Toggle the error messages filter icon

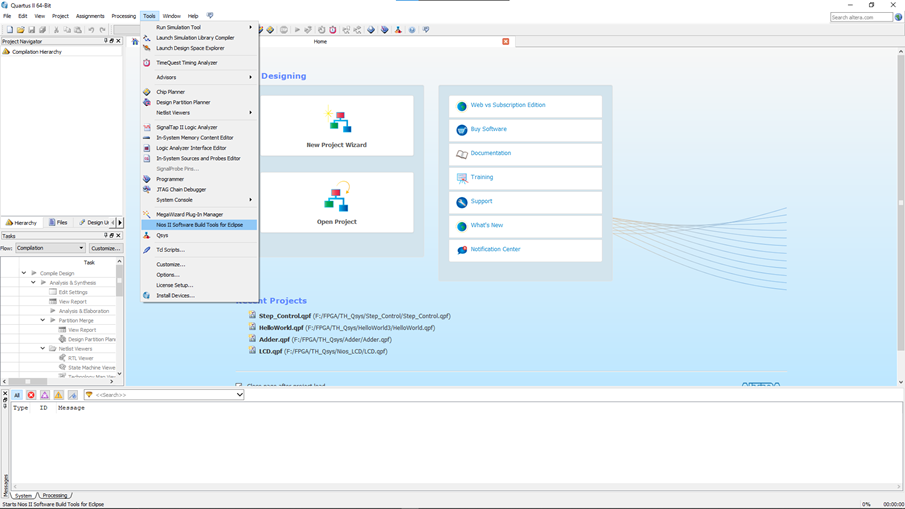(31, 395)
